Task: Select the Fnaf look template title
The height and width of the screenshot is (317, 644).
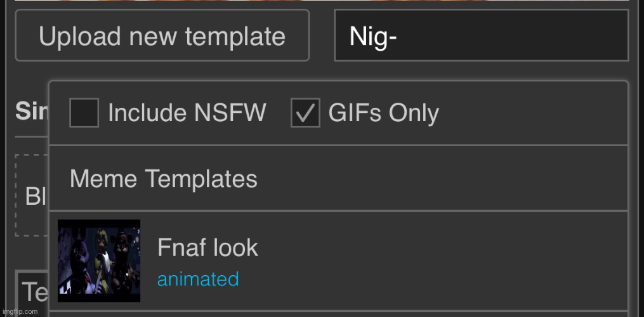Action: (x=207, y=247)
